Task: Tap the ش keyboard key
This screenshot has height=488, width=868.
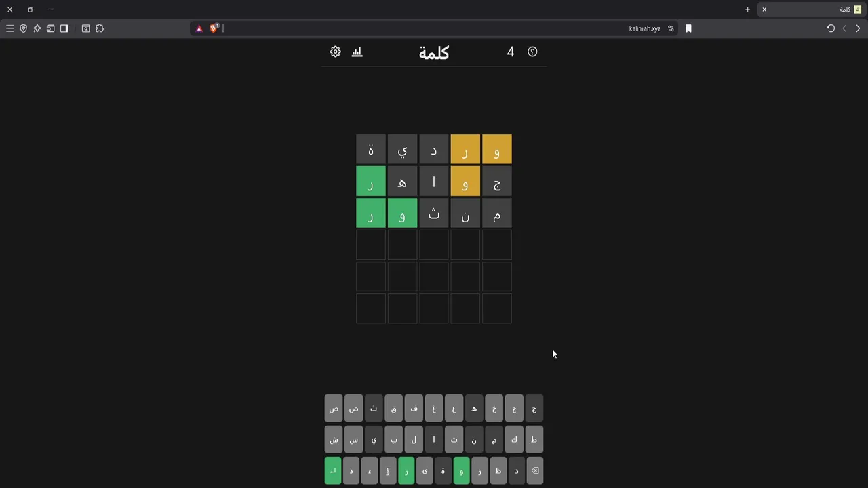Action: tap(334, 440)
